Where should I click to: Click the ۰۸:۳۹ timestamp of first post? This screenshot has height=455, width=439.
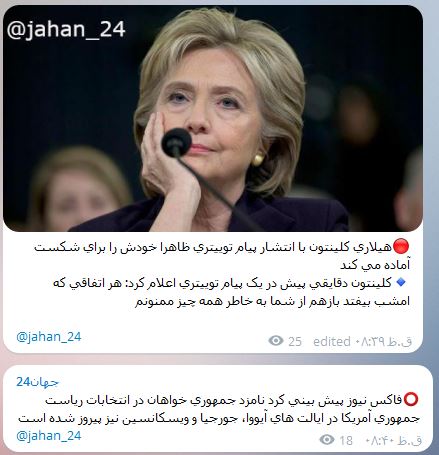pyautogui.click(x=384, y=341)
